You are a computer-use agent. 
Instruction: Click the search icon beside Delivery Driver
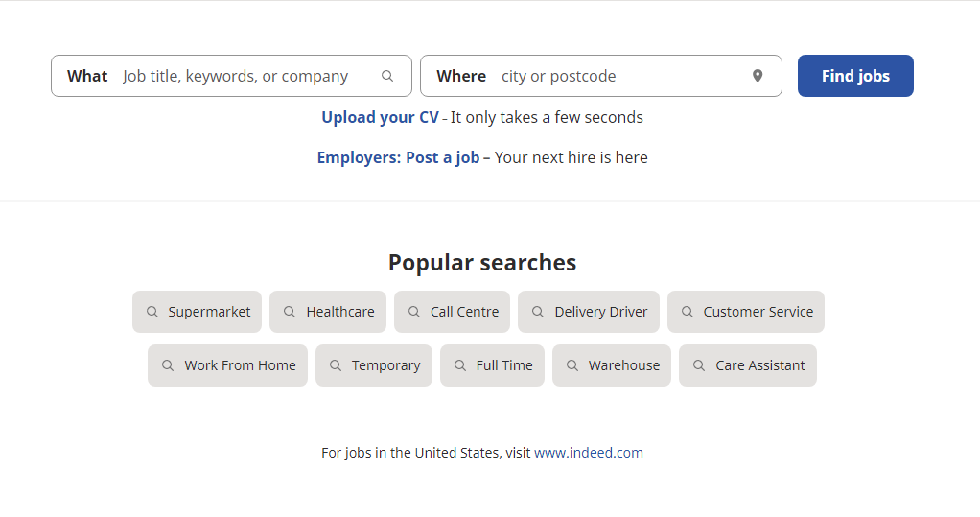[538, 312]
